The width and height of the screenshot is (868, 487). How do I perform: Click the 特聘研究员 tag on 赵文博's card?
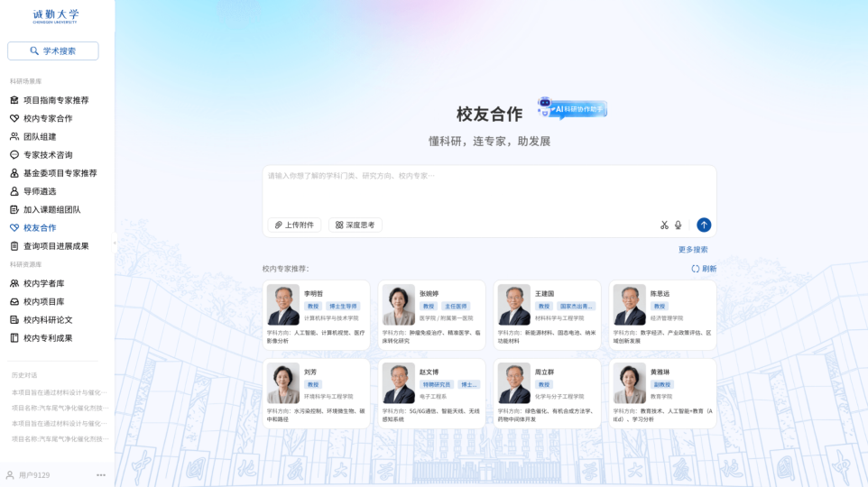438,384
